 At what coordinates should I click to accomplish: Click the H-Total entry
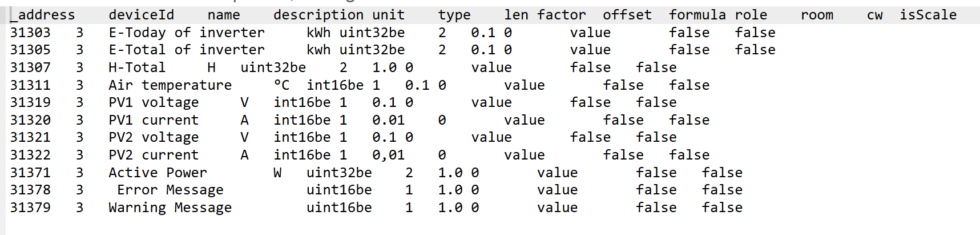tap(137, 67)
